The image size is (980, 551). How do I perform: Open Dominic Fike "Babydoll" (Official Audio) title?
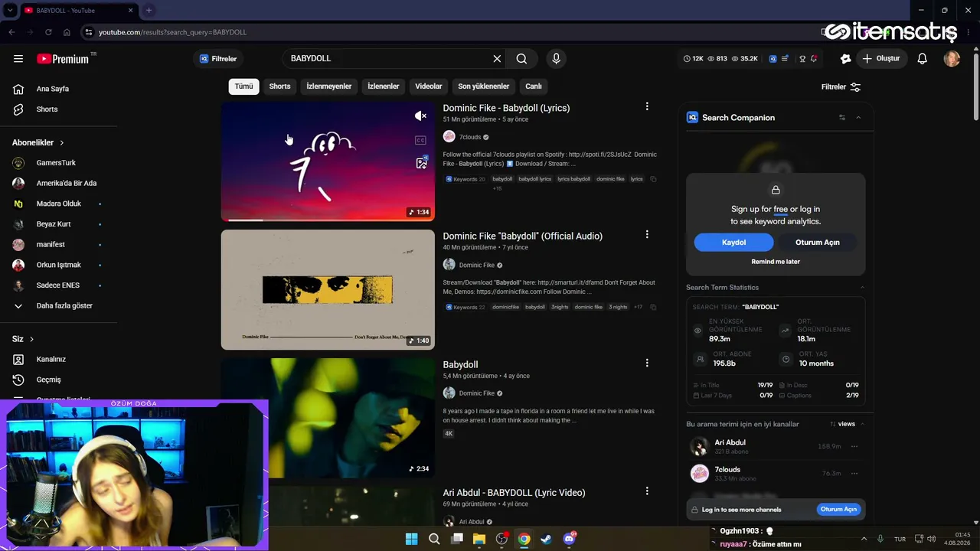[522, 236]
